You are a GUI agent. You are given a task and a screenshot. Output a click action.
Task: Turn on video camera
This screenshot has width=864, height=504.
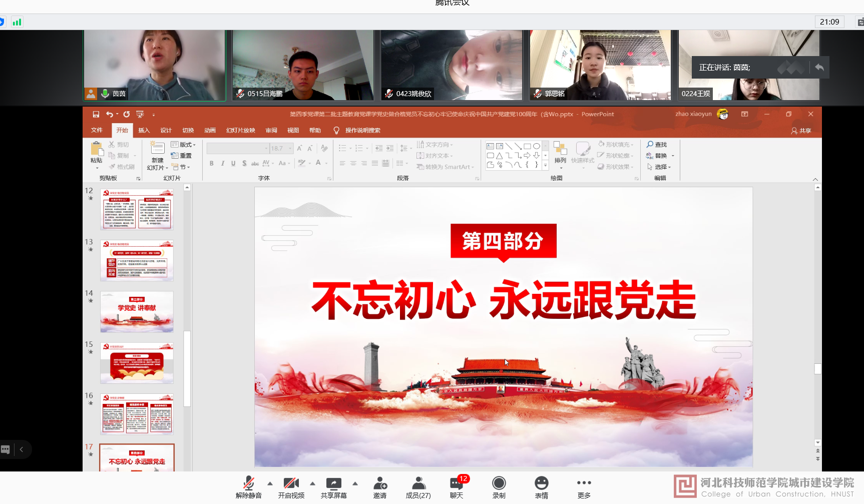tap(291, 483)
